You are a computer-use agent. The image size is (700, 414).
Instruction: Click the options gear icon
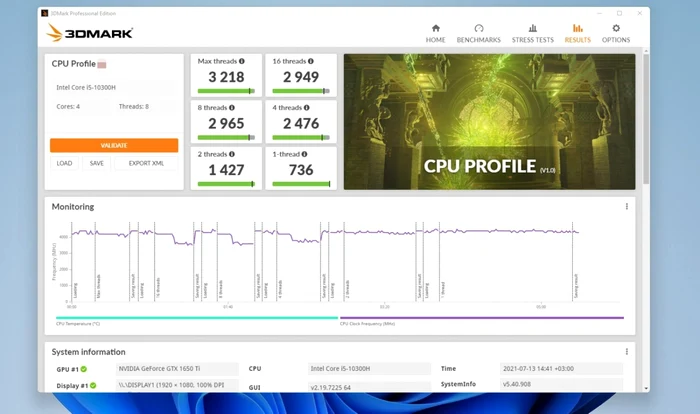point(616,28)
